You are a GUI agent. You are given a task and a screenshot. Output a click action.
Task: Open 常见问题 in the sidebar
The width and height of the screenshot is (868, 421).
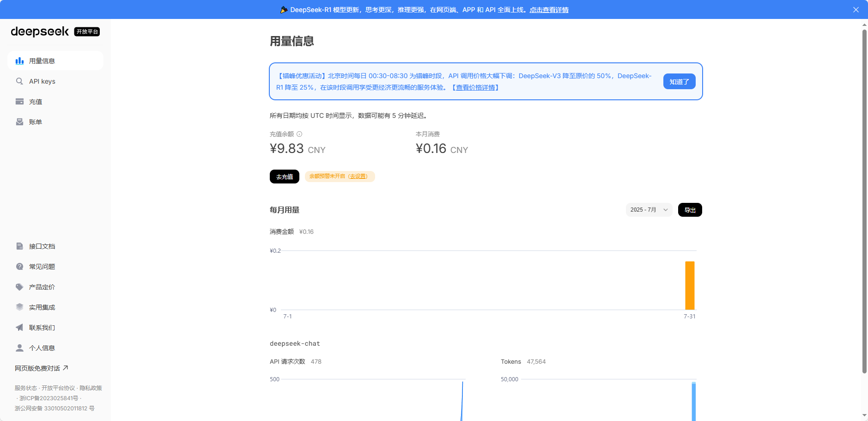click(x=55, y=267)
